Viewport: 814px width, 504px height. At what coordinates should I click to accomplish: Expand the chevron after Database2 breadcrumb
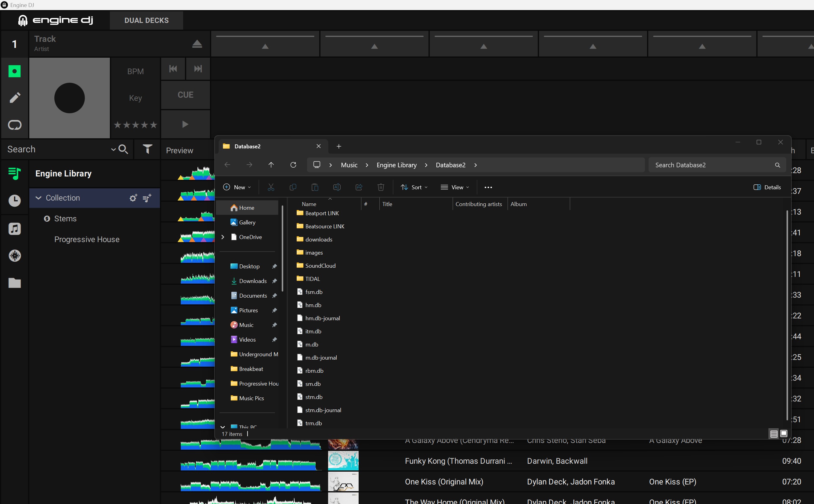tap(476, 165)
